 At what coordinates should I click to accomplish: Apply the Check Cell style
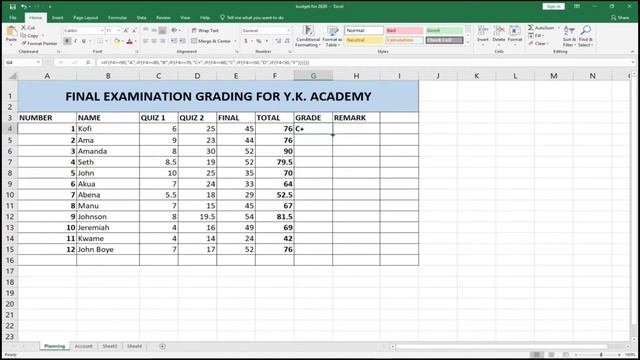click(444, 40)
